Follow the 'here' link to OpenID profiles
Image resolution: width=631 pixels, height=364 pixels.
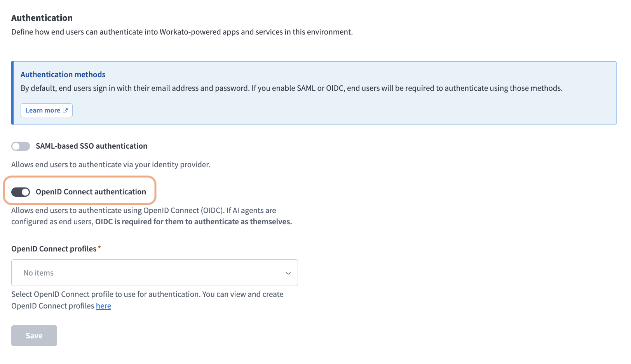tap(103, 306)
